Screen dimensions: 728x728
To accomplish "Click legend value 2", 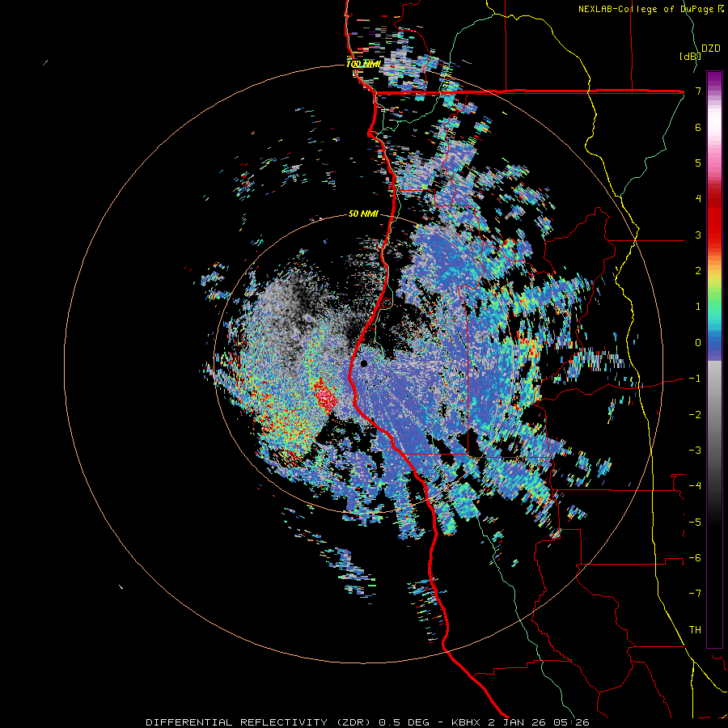I will 698,271.
